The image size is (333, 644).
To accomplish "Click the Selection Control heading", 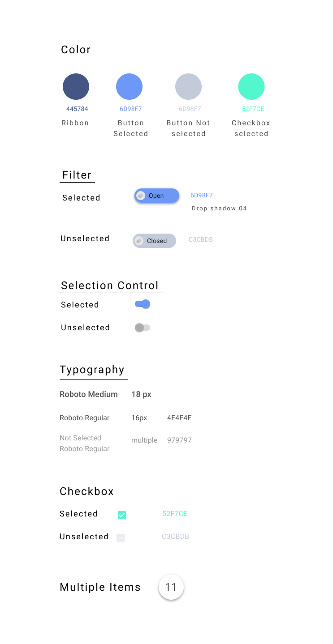I will point(110,286).
